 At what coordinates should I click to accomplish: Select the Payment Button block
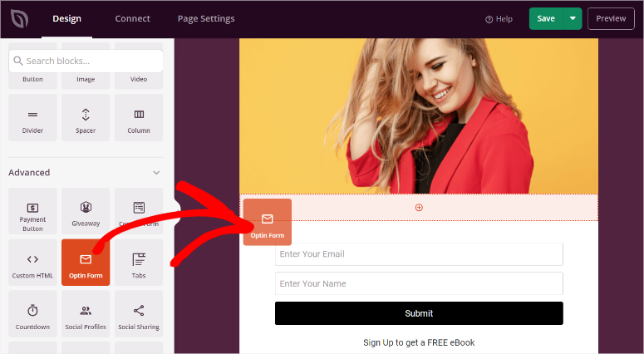(x=32, y=211)
